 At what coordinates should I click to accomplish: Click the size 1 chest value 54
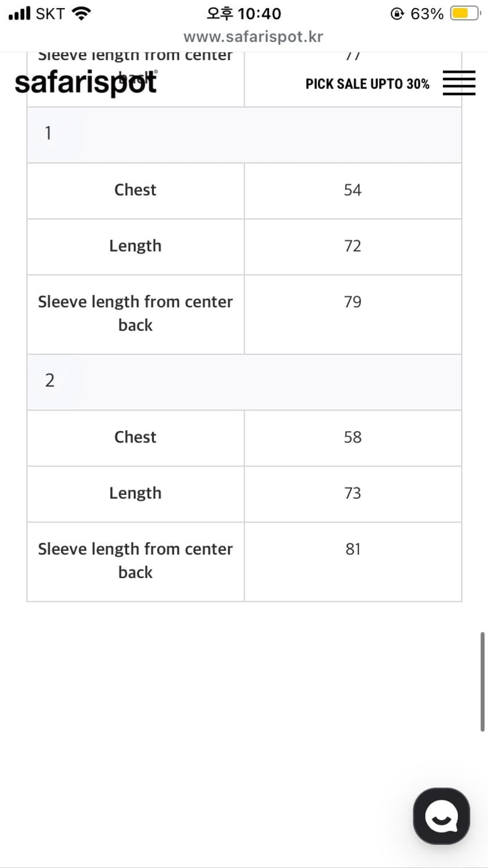click(x=353, y=190)
